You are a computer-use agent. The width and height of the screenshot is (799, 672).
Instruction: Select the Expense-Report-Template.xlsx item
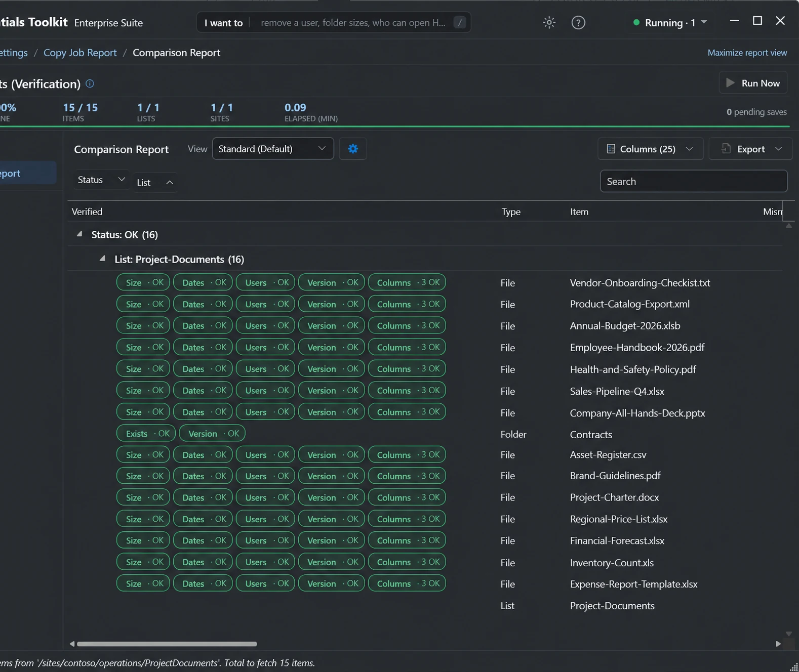click(633, 583)
